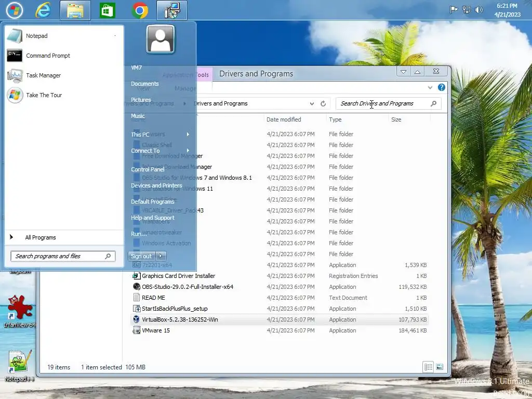Launch Command Prompt from Start menu

coord(64,56)
